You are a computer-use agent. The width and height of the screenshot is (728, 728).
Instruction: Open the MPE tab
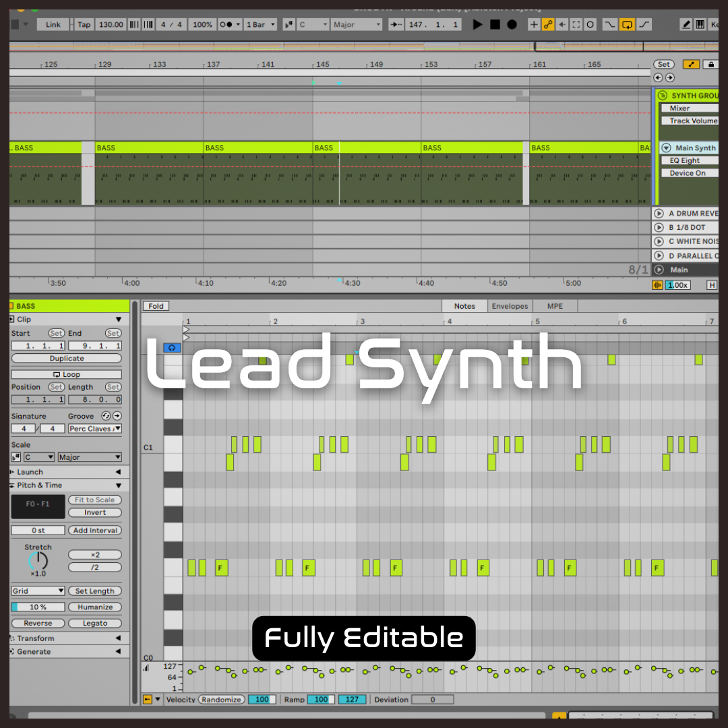click(555, 306)
